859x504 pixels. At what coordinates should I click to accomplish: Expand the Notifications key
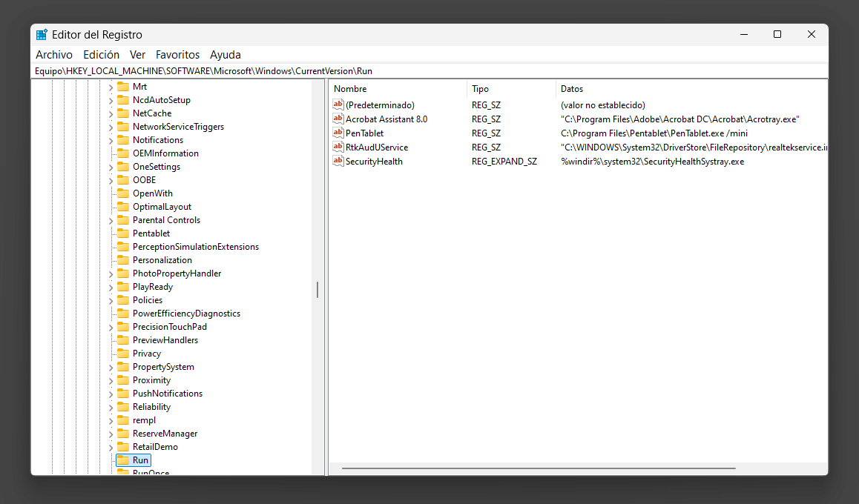pos(111,141)
